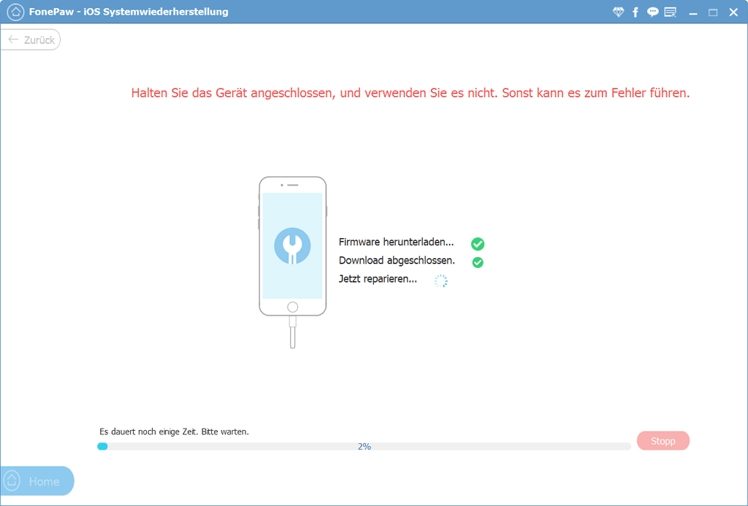The image size is (748, 506).
Task: Click green checkmark beside Firmware herunterladen
Action: (x=478, y=243)
